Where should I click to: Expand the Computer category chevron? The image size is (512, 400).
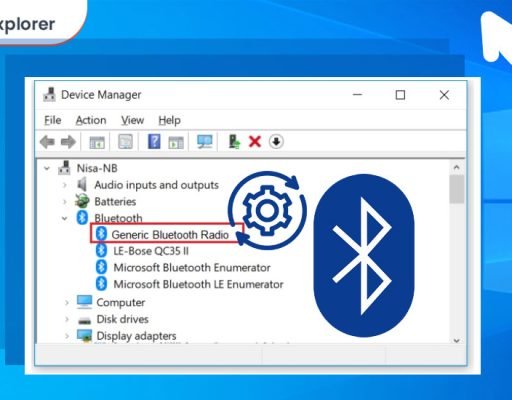coord(67,303)
